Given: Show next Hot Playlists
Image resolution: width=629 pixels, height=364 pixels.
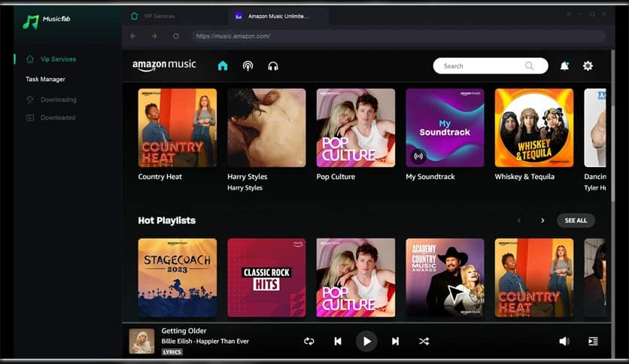Looking at the screenshot, I should (542, 220).
